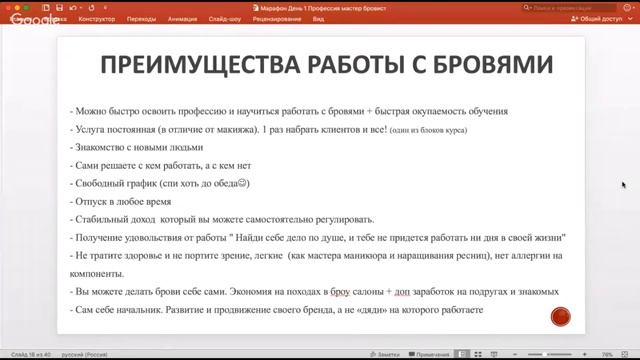640x360 pixels.
Task: Switch to the Переходы tab
Action: (141, 19)
